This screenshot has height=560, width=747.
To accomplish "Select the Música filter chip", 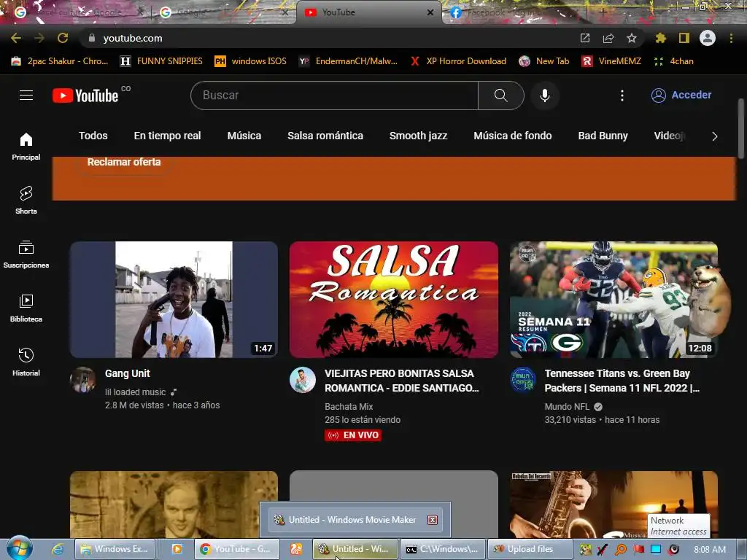I will (x=244, y=136).
